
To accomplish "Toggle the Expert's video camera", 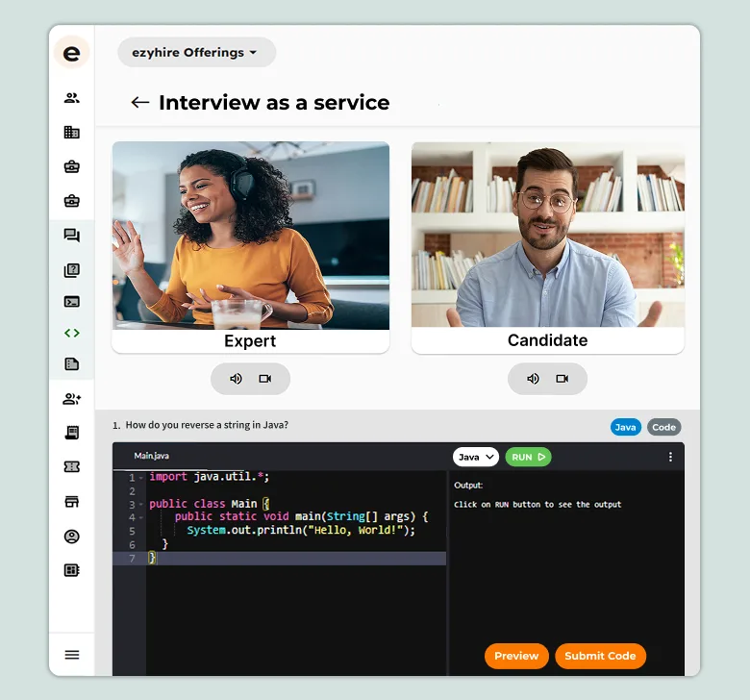I will click(x=265, y=379).
